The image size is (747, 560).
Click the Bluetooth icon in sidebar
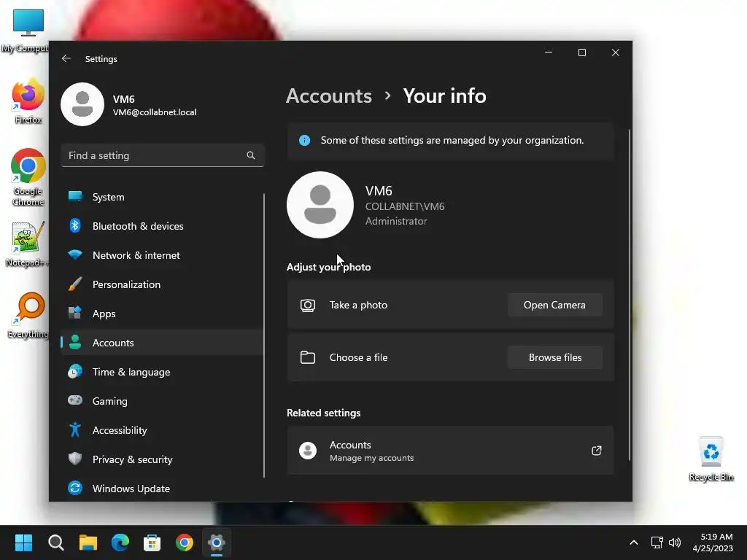pyautogui.click(x=75, y=225)
